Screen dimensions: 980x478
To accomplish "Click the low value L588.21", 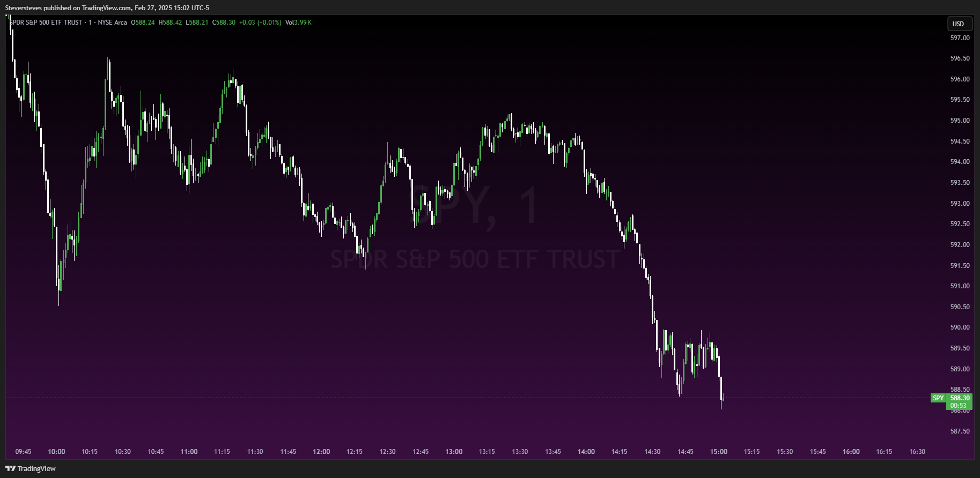I will 197,23.
